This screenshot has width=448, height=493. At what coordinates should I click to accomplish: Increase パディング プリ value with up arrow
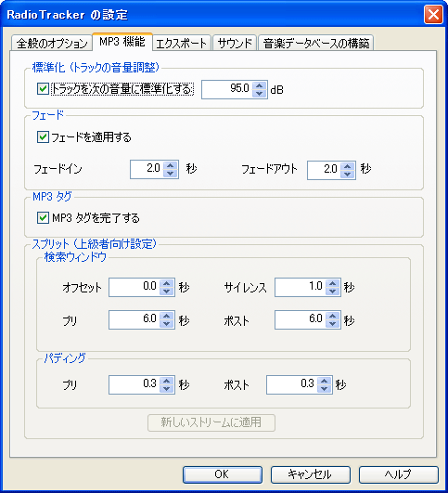coord(167,381)
